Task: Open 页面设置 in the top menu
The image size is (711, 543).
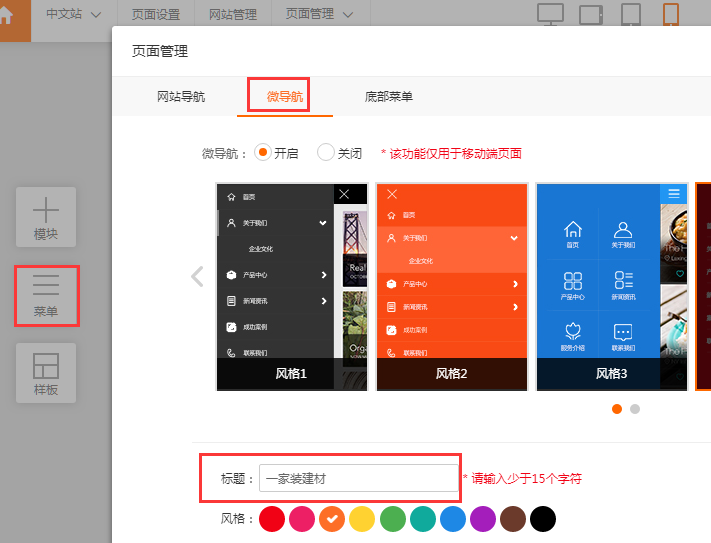Action: (x=156, y=14)
